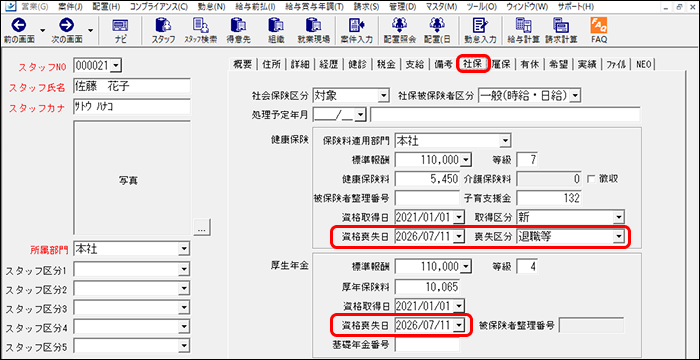Open the 喪失区分 dropdown showing 退職等
This screenshot has height=360, width=700.
tap(619, 237)
